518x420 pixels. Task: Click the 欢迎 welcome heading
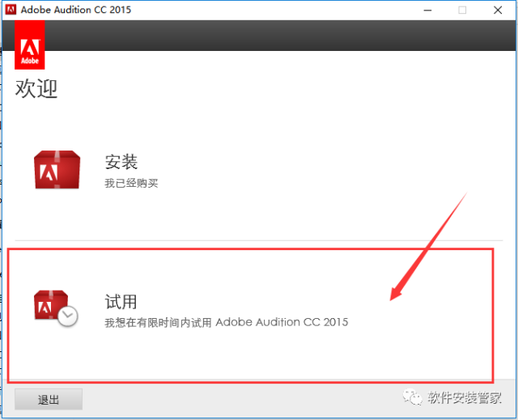36,88
